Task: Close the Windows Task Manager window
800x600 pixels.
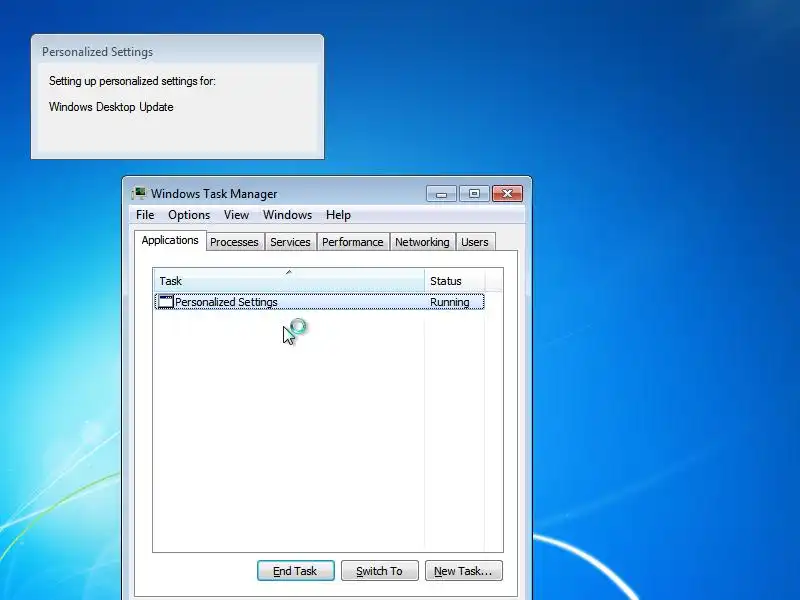Action: click(x=507, y=194)
